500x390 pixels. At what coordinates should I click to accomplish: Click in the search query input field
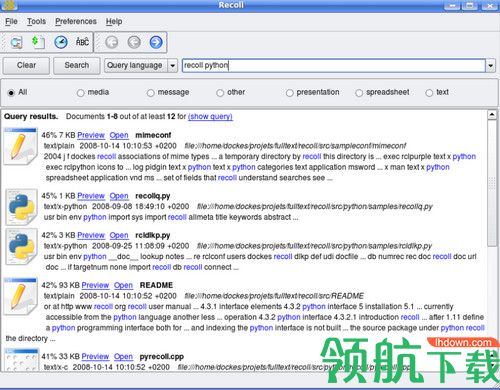(x=334, y=66)
